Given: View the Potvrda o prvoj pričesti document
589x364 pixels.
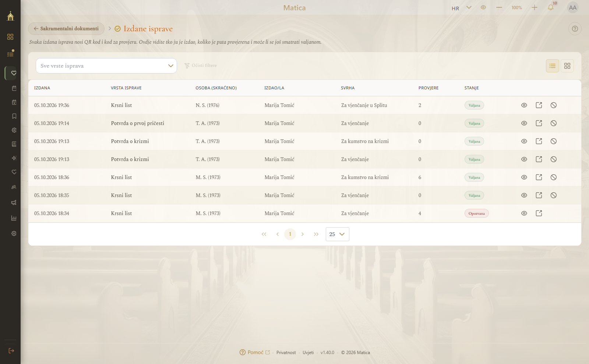Looking at the screenshot, I should point(524,123).
